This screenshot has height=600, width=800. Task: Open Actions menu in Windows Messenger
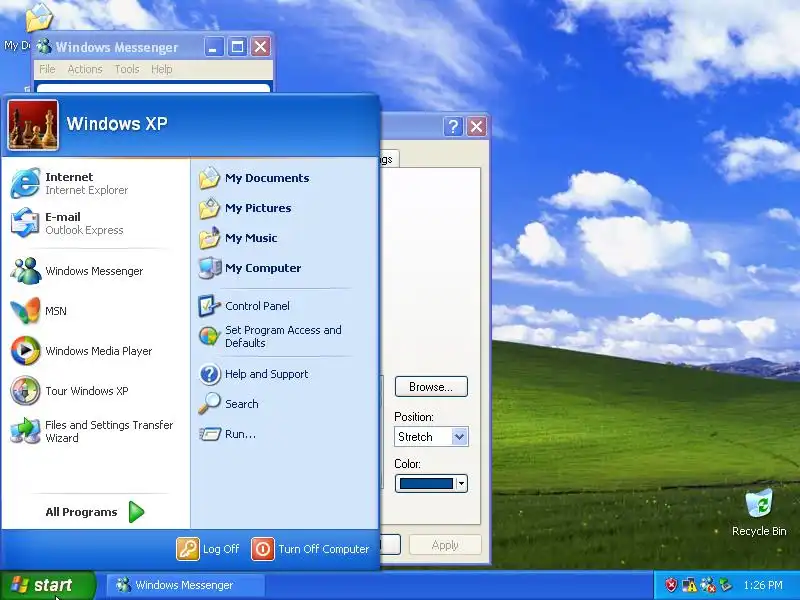click(x=85, y=69)
